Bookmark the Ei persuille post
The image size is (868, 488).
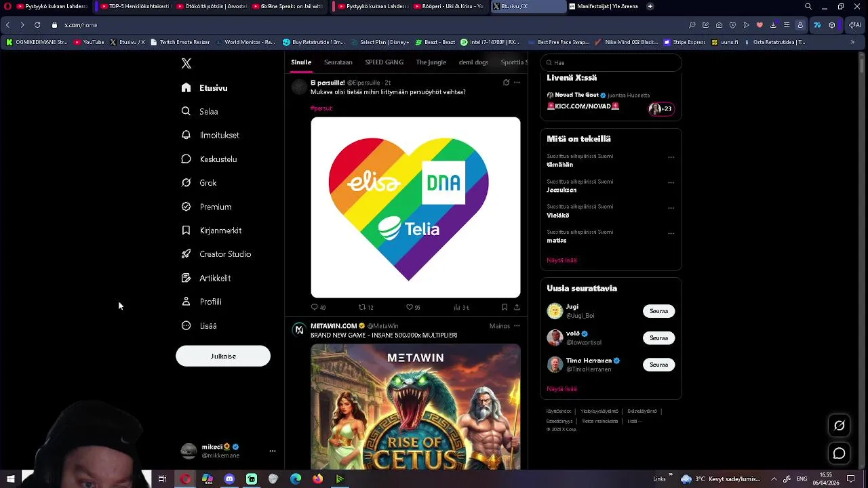504,307
